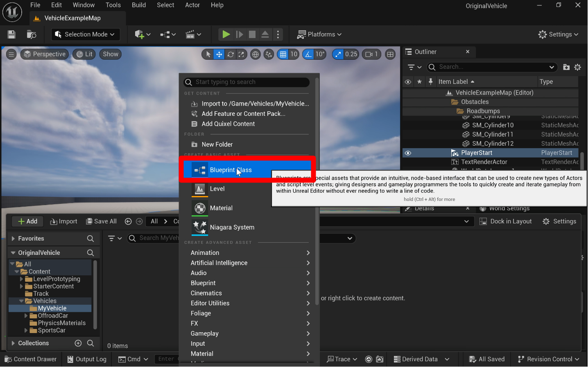The image size is (588, 367).
Task: Activate the select objects cursor tool
Action: tap(208, 54)
